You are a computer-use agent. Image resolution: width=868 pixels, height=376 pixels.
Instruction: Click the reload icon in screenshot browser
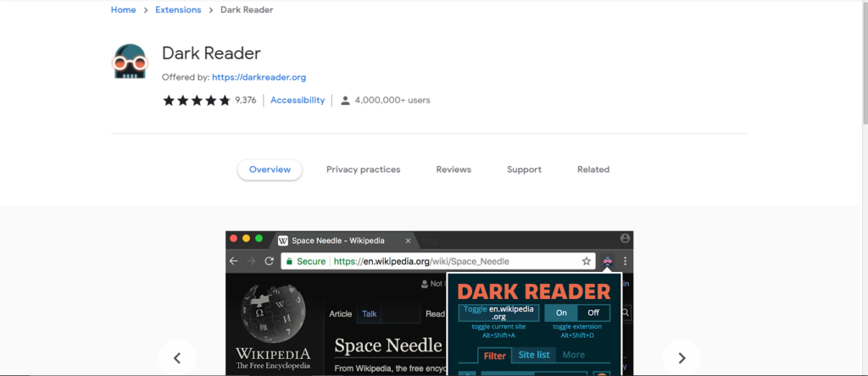(x=269, y=261)
